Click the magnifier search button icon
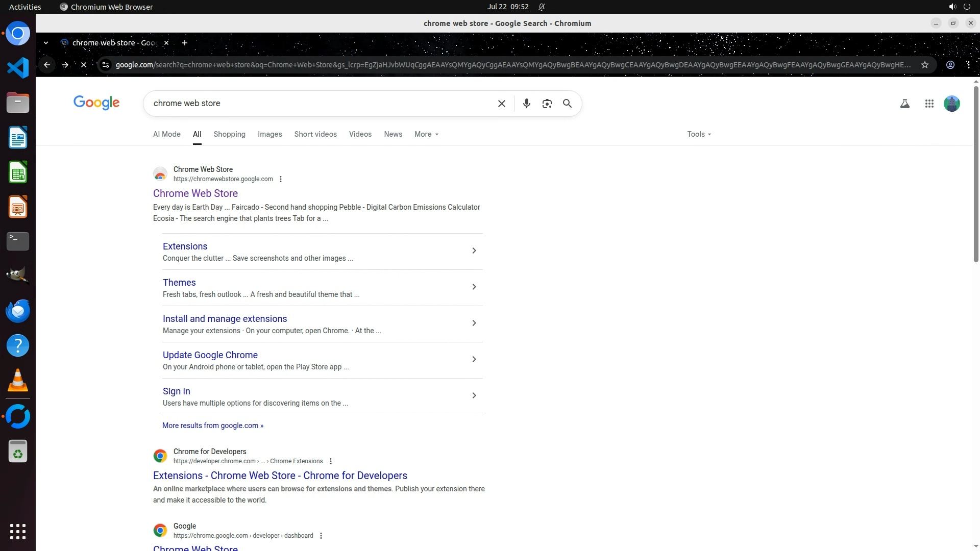 (567, 104)
